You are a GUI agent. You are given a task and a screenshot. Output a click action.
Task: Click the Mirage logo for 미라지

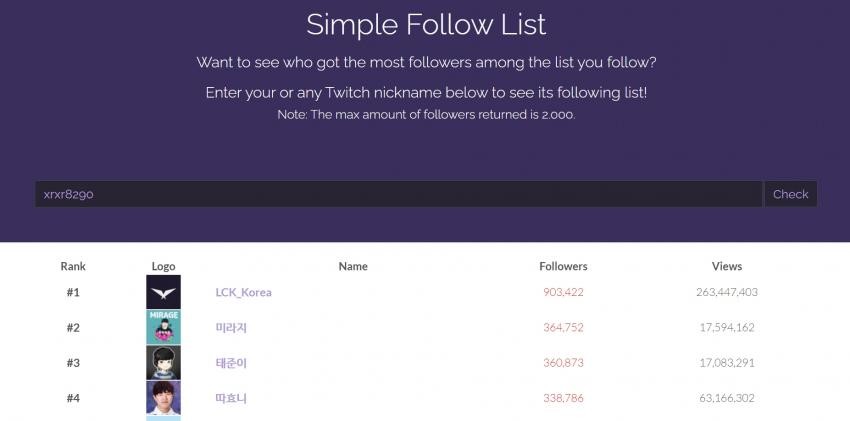pyautogui.click(x=163, y=327)
